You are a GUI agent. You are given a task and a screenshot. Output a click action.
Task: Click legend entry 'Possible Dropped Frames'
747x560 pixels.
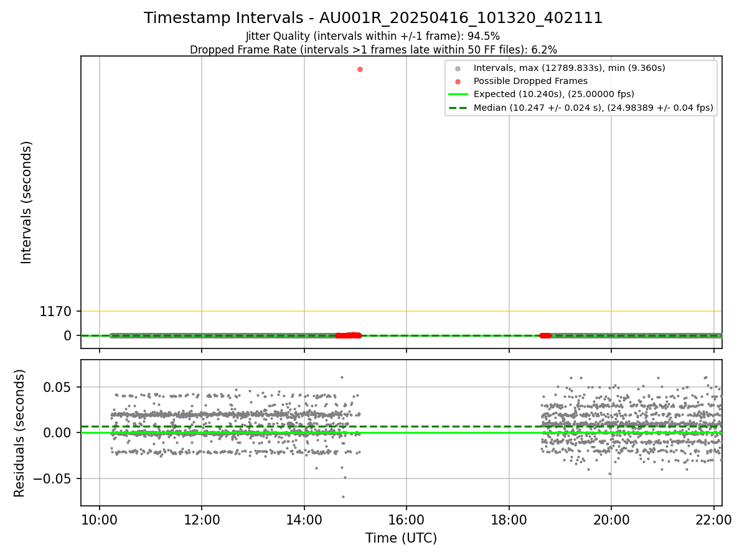click(x=530, y=81)
